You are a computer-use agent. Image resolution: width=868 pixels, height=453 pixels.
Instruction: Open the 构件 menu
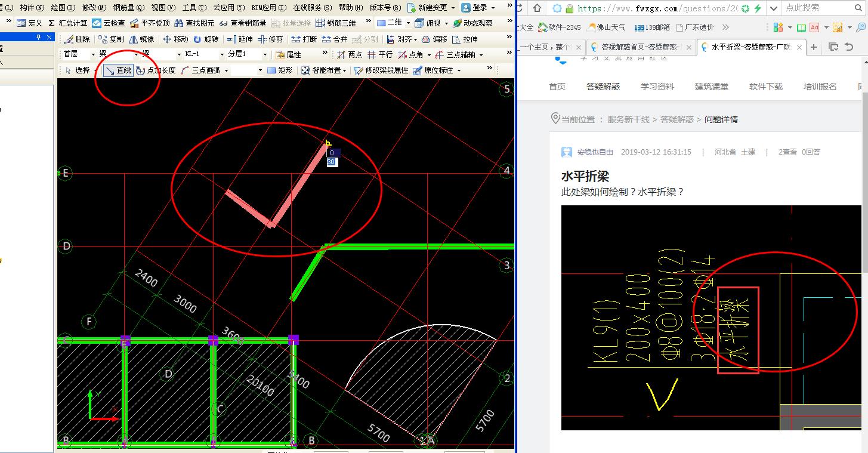[x=31, y=7]
